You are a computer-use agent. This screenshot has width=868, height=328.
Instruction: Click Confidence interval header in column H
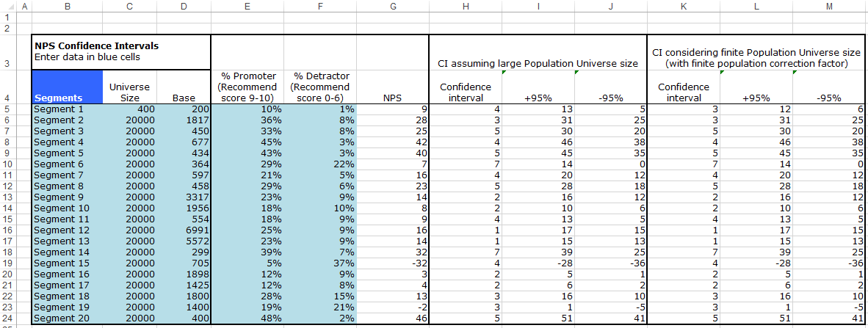pyautogui.click(x=466, y=87)
